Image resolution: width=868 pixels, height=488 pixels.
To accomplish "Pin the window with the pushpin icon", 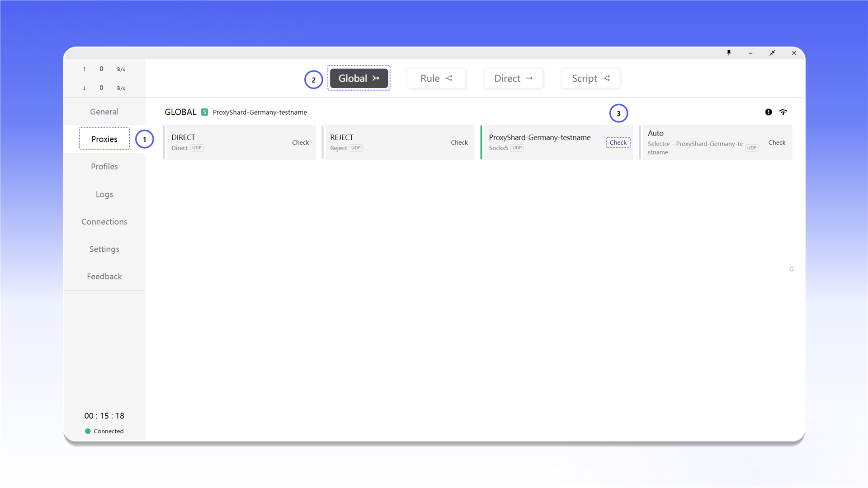I will coord(729,53).
